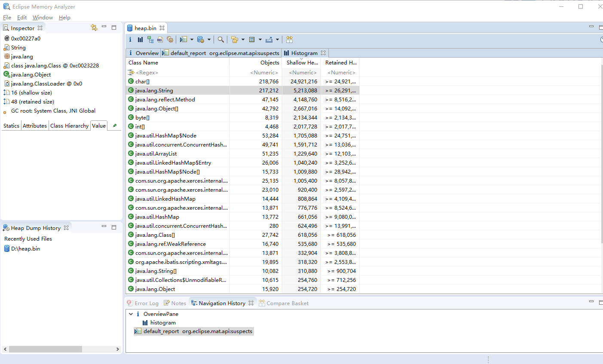This screenshot has width=603, height=364.
Task: Open the query browser dropdown arrow
Action: [x=209, y=40]
